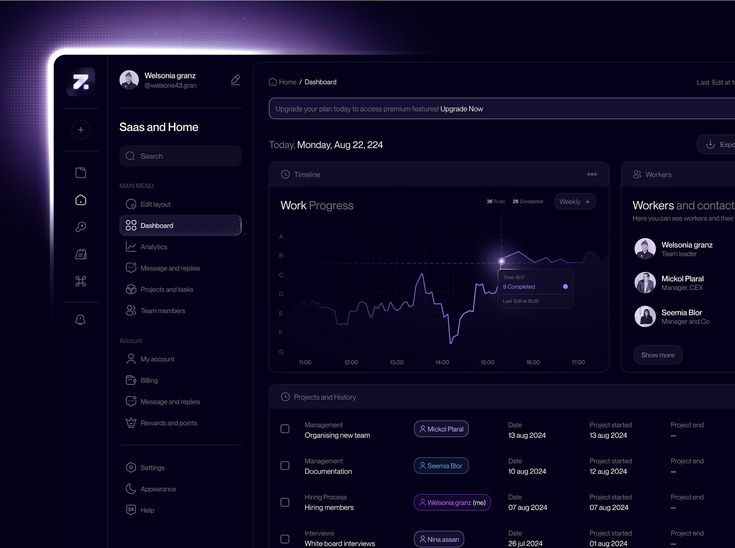Click the pencil edit profile icon
Viewport: 735px width, 548px height.
[x=235, y=80]
